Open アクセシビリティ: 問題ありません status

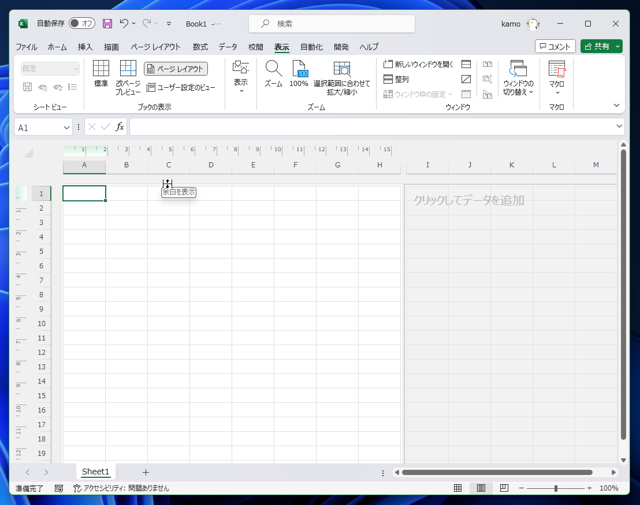pos(121,488)
